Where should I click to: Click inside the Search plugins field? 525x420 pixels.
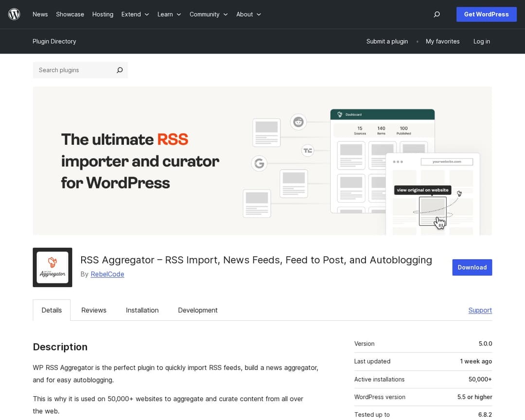[x=73, y=70]
